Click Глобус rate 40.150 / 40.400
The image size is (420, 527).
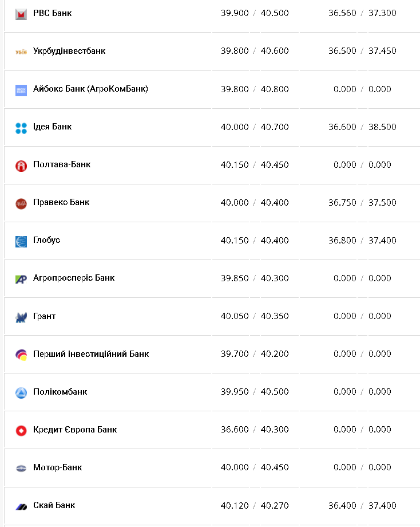point(255,241)
